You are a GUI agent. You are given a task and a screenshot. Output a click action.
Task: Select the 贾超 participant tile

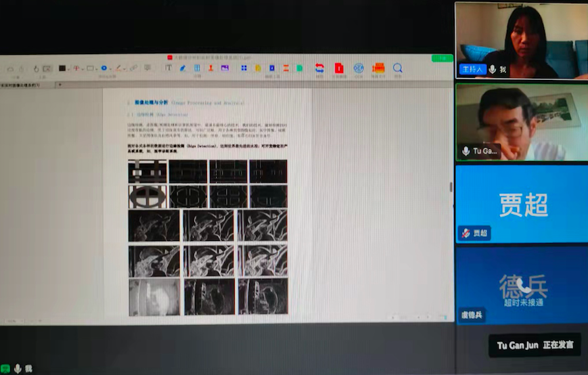coord(522,203)
